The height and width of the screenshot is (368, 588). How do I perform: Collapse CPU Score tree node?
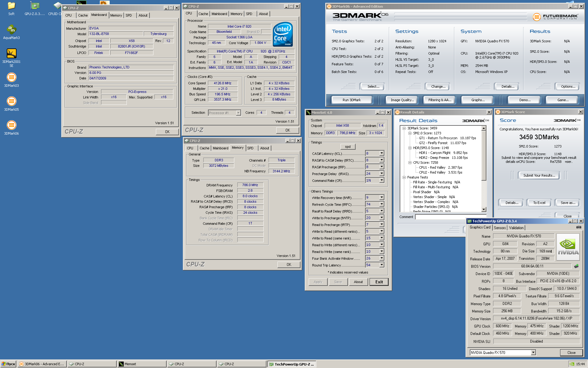410,163
